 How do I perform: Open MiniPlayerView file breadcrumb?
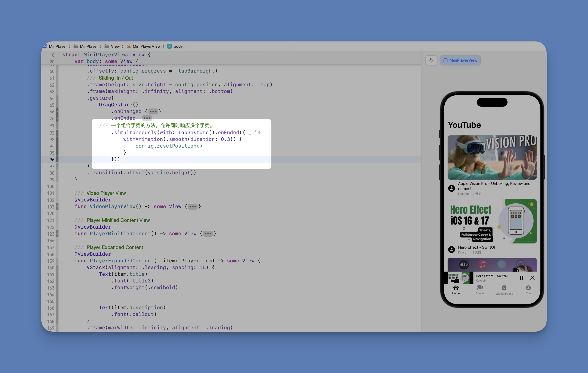point(144,46)
